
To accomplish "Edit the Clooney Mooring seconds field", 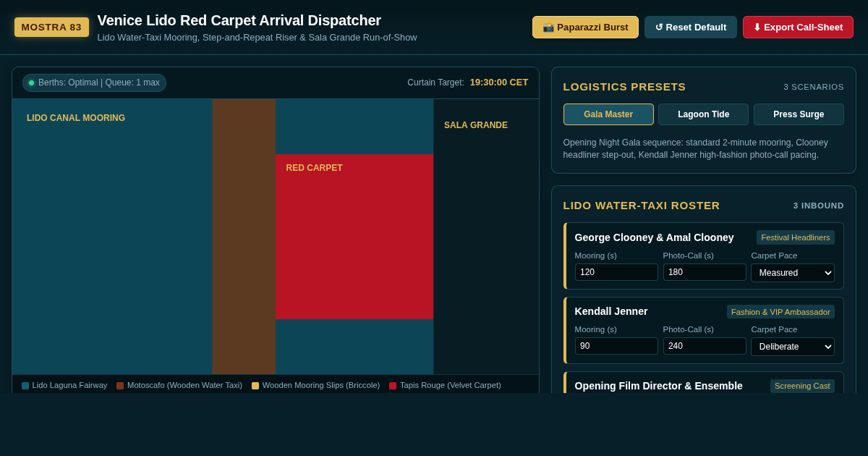I will (x=616, y=272).
